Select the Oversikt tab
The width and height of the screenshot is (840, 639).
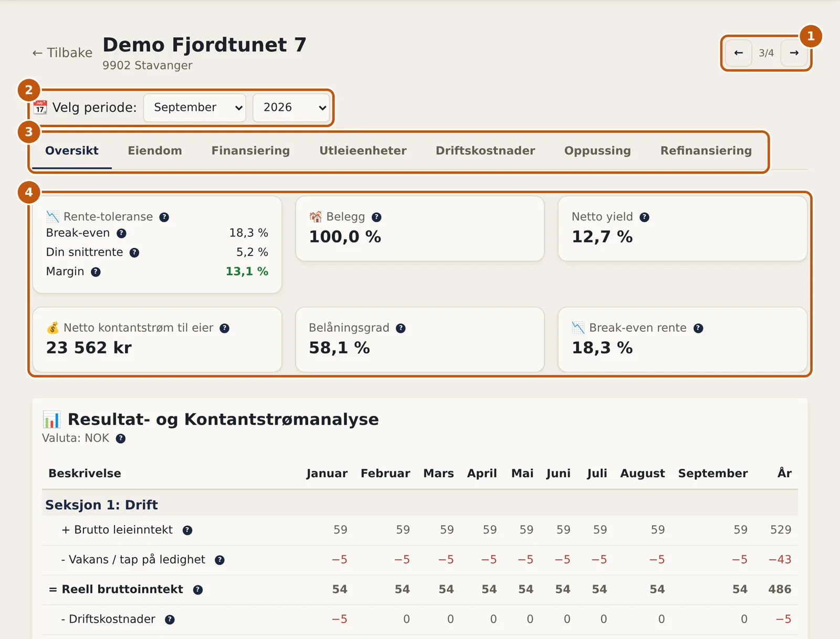click(72, 151)
